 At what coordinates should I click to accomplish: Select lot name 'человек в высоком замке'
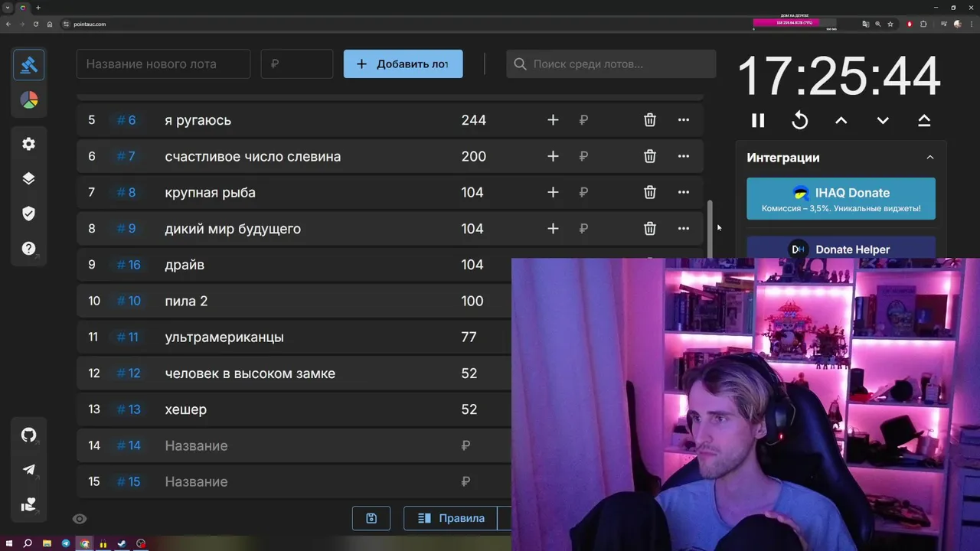(250, 373)
